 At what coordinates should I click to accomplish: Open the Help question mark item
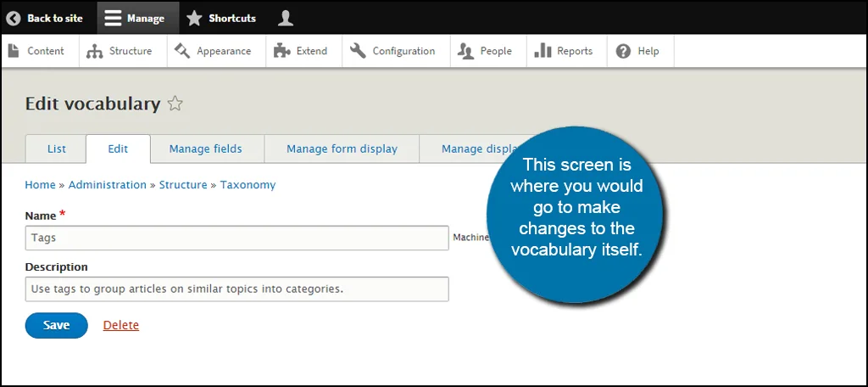637,51
